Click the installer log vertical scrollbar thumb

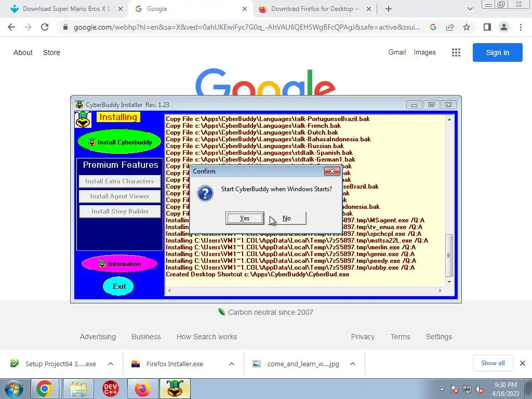(449, 256)
